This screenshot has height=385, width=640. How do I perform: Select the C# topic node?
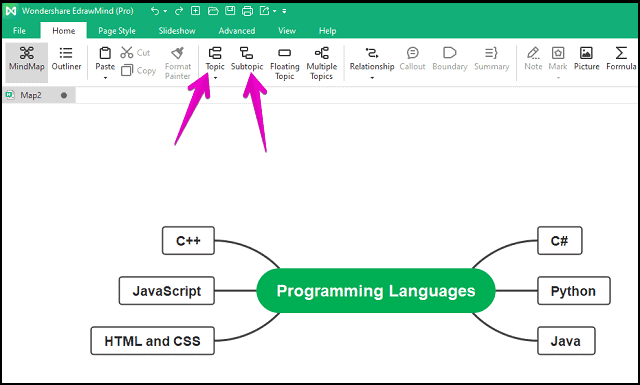tap(560, 241)
